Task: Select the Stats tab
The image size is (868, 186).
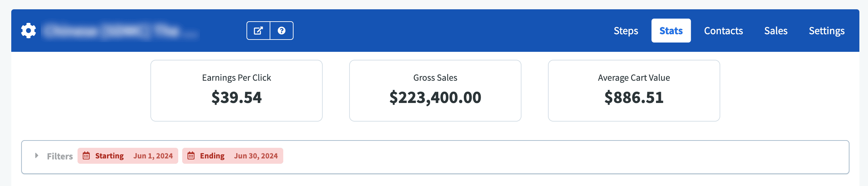Action: pyautogui.click(x=671, y=31)
